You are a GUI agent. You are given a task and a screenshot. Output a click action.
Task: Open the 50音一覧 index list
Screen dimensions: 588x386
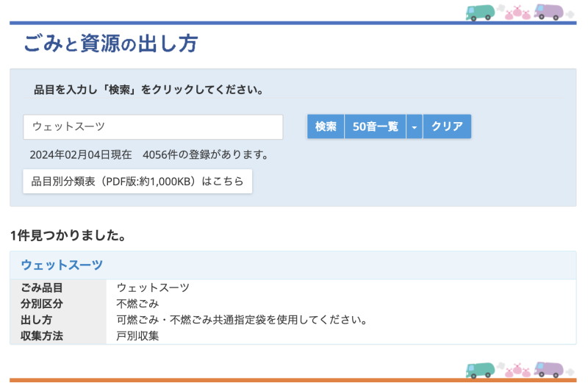click(375, 126)
